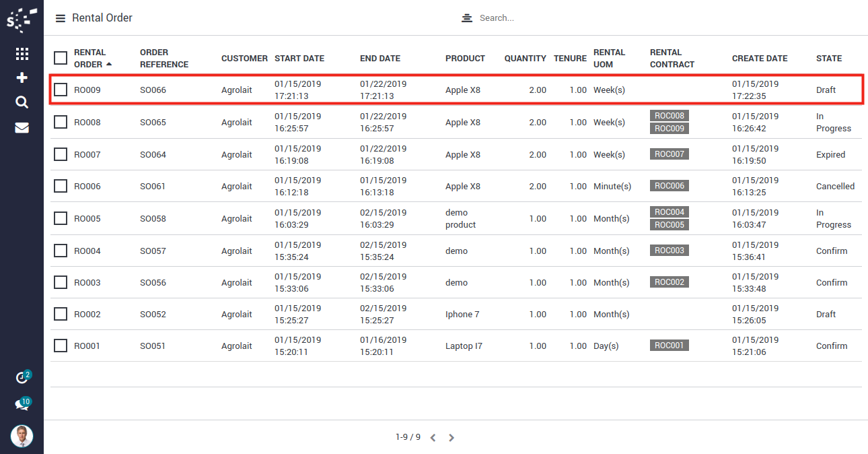868x454 pixels.
Task: Open the envelope messages icon
Action: [22, 127]
